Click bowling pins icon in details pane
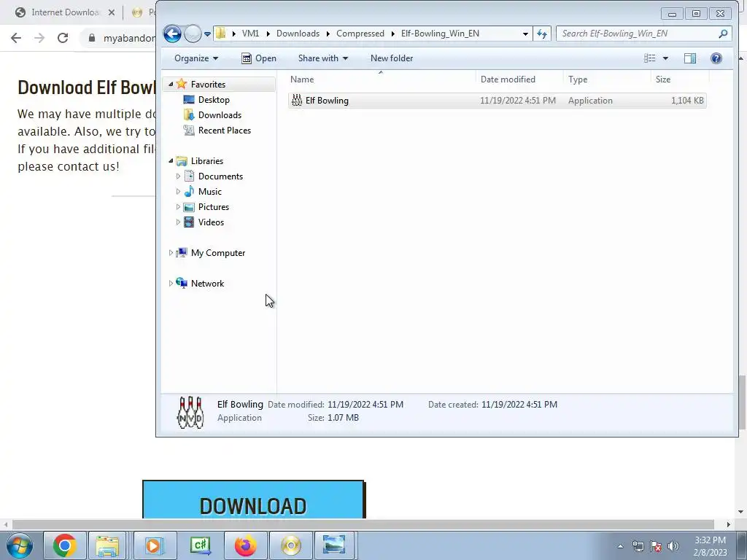The width and height of the screenshot is (747, 560). pos(190,412)
